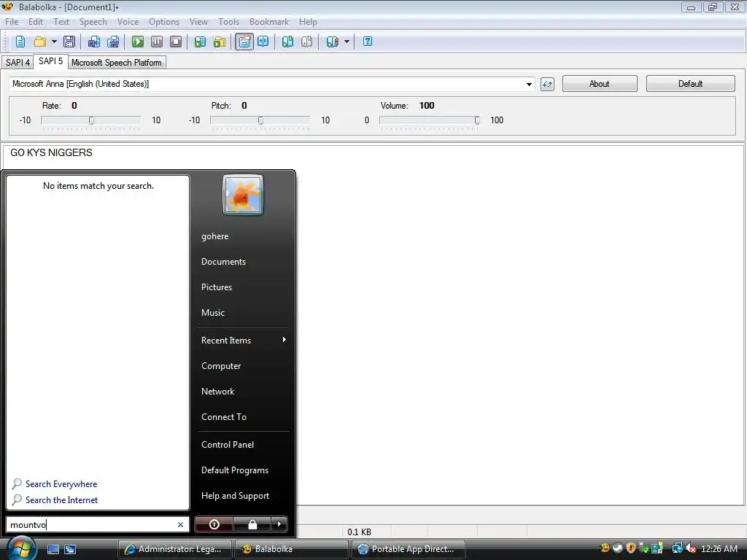The height and width of the screenshot is (560, 747).
Task: Open Documents from the Start menu
Action: [x=223, y=262]
